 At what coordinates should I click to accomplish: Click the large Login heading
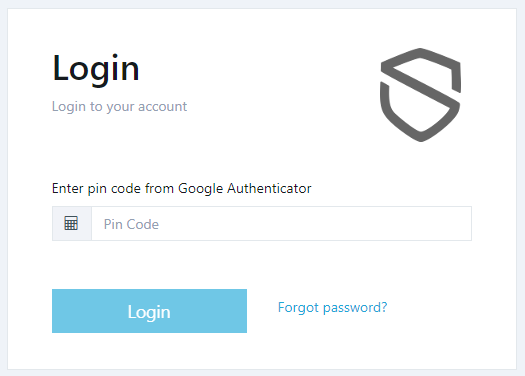point(96,69)
